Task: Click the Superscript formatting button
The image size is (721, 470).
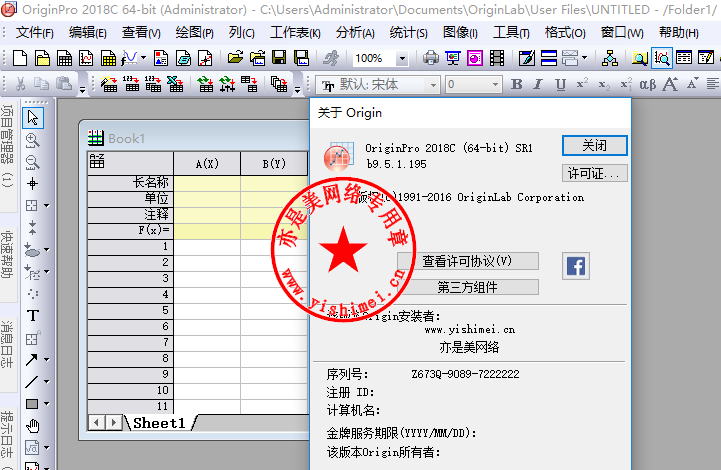Action: (x=582, y=84)
